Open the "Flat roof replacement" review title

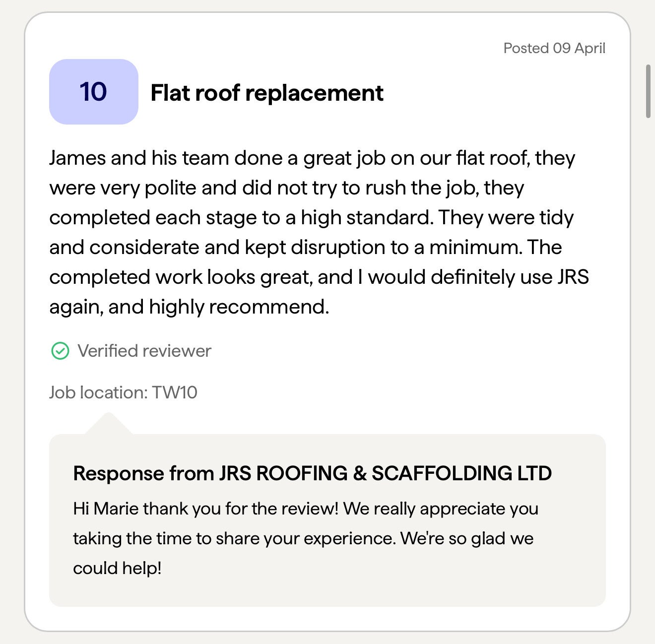pyautogui.click(x=267, y=93)
